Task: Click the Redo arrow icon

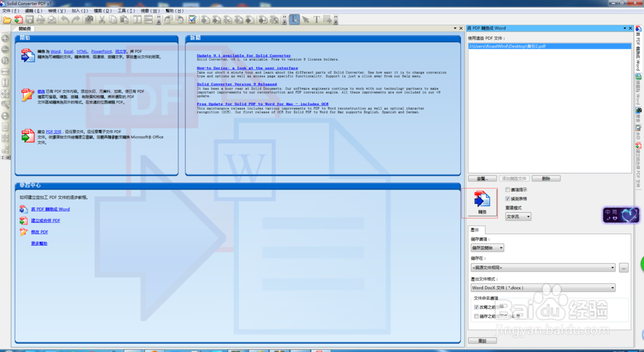Action: pyautogui.click(x=76, y=20)
